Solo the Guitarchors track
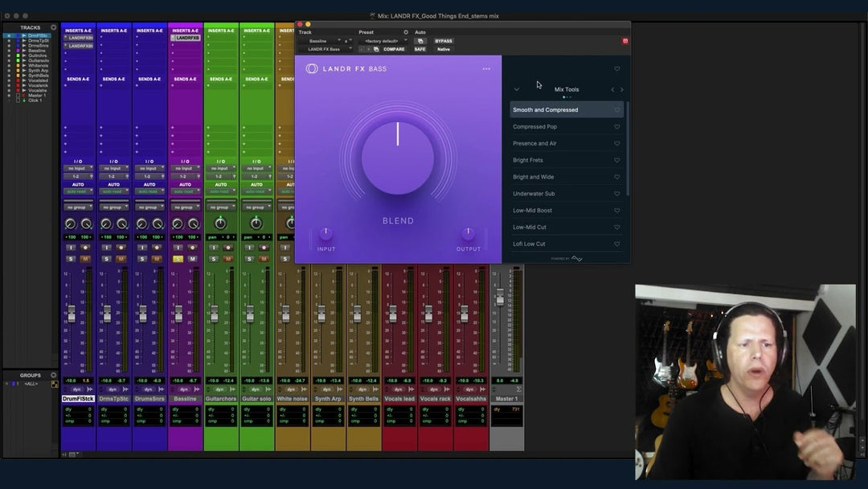This screenshot has width=868, height=489. (x=214, y=259)
